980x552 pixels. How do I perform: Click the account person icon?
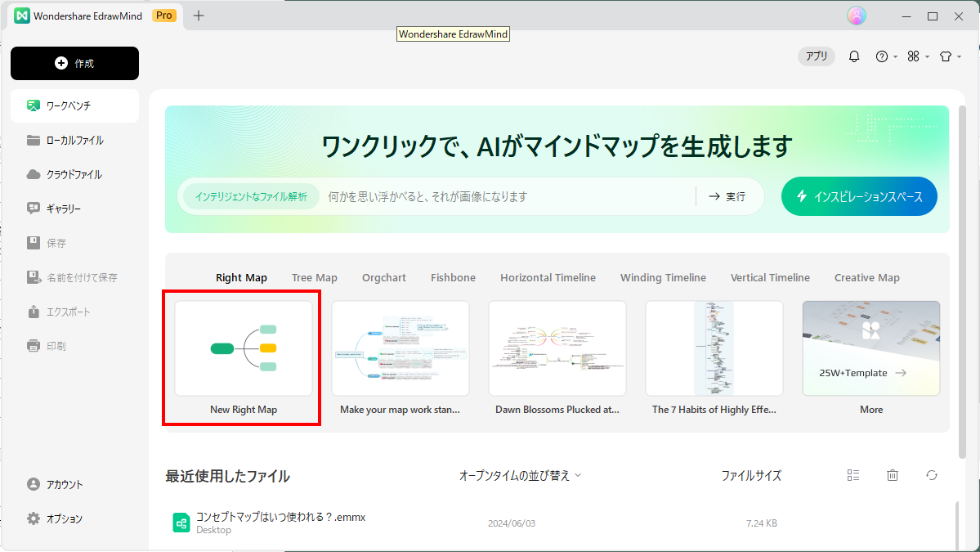(34, 484)
